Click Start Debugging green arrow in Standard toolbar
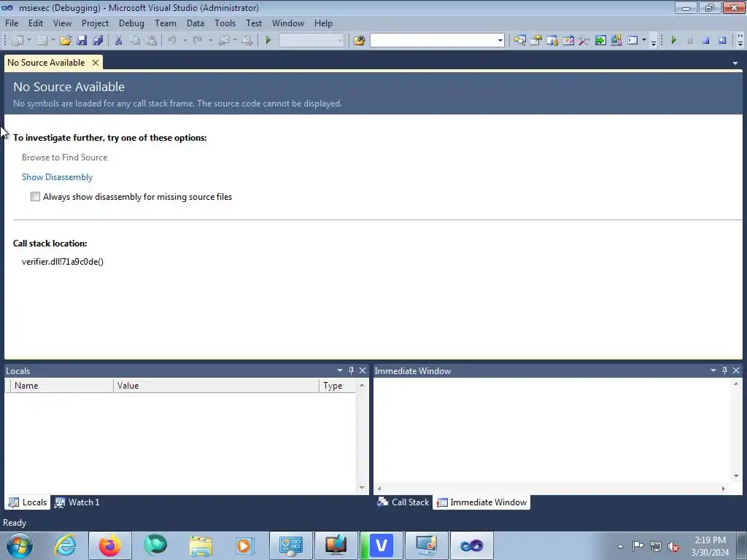 [x=268, y=41]
